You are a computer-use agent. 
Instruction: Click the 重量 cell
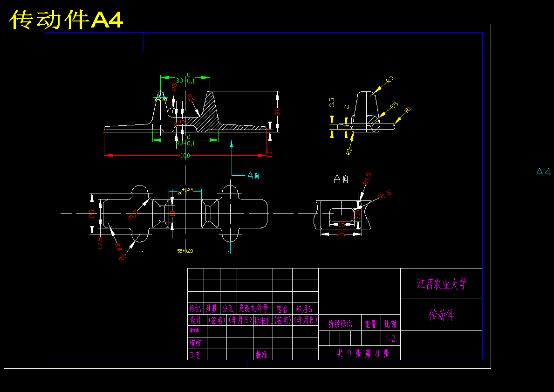click(370, 324)
